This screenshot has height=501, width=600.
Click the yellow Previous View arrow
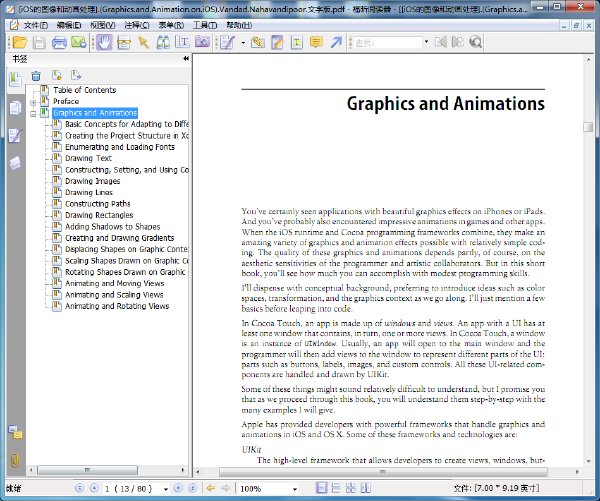(210, 488)
